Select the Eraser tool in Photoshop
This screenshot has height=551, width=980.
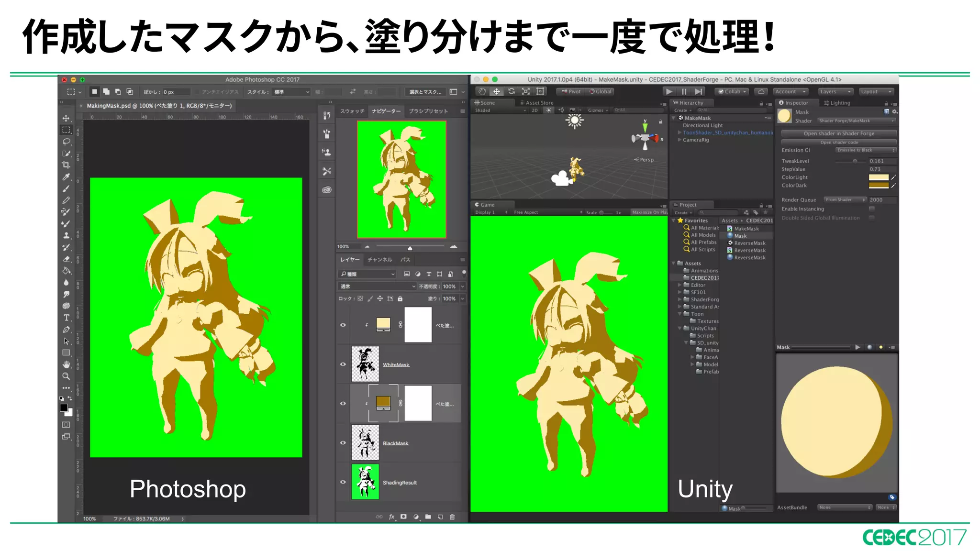(66, 259)
